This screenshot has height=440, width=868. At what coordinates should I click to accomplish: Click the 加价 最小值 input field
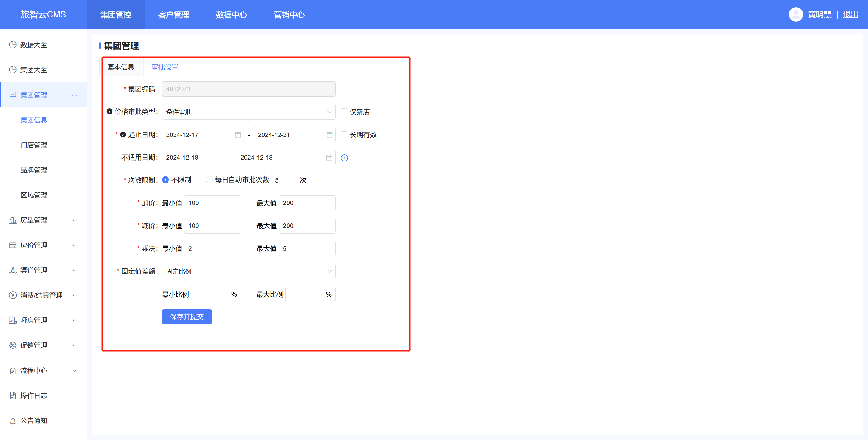coord(212,203)
